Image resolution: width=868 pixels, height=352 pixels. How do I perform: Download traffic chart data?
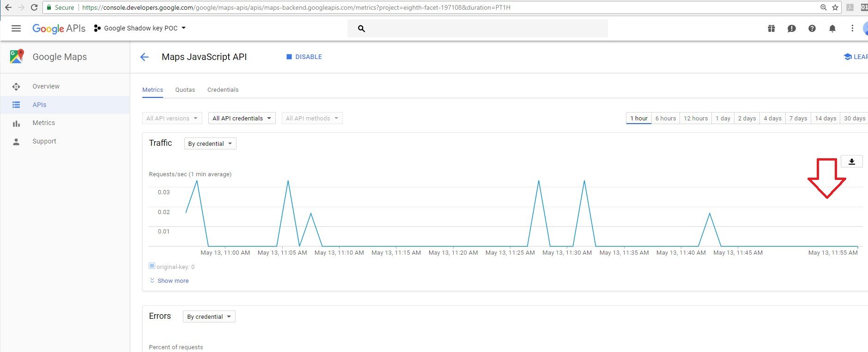click(x=852, y=161)
